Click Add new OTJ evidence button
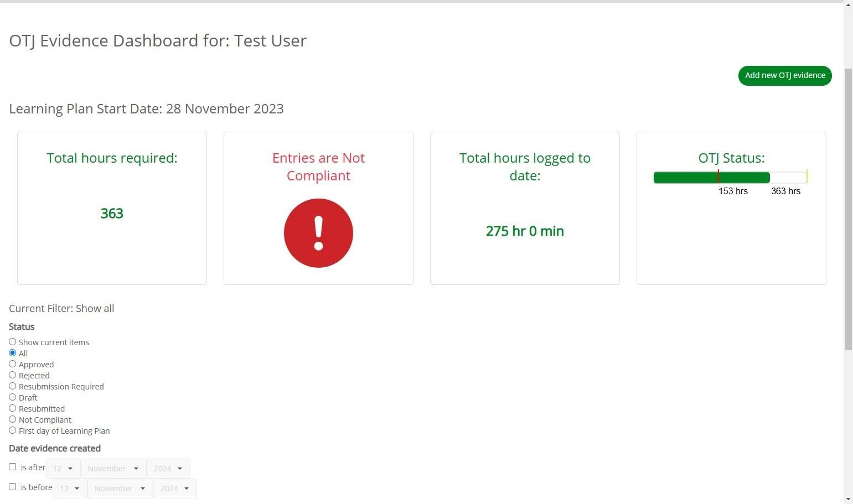This screenshot has width=853, height=504. tap(785, 76)
